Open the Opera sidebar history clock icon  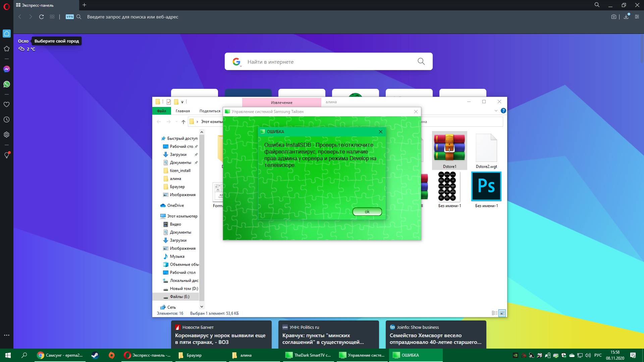pyautogui.click(x=7, y=120)
